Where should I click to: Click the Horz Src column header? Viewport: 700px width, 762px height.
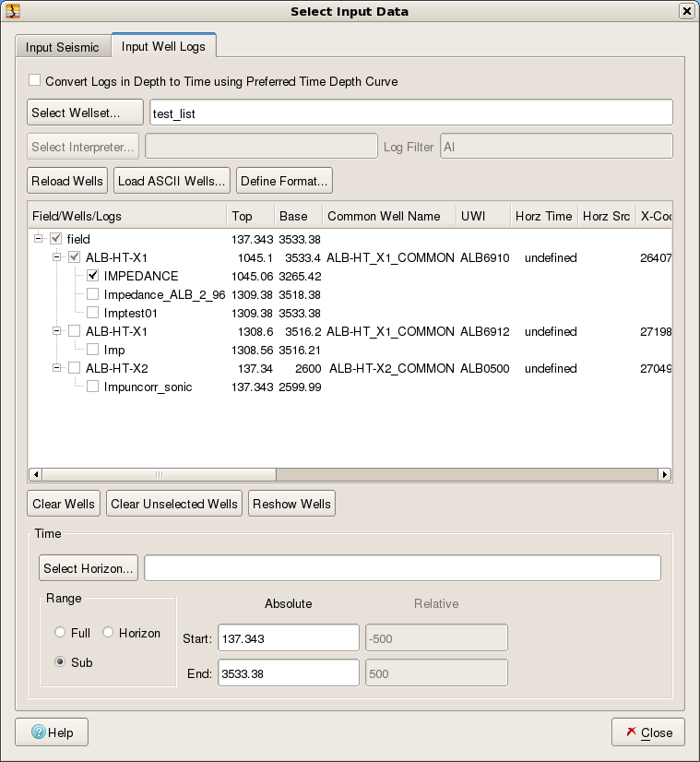[607, 216]
